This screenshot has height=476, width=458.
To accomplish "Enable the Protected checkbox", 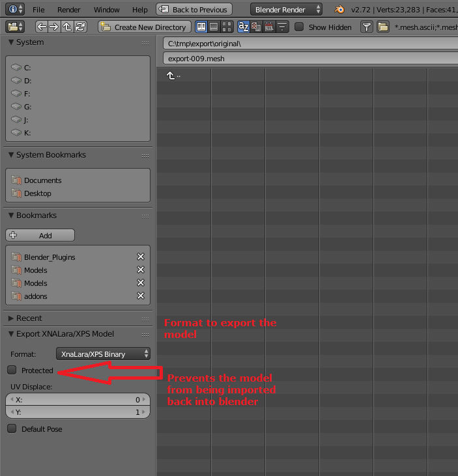I will point(12,370).
